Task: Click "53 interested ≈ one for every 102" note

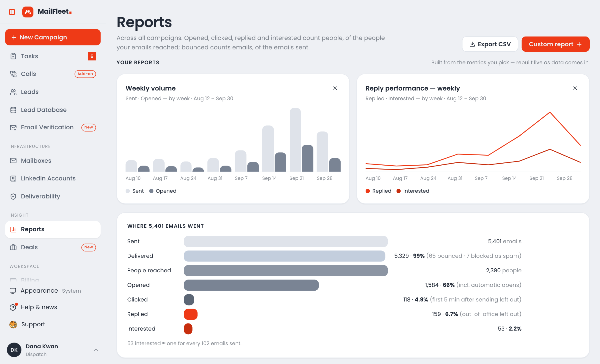Action: 184,343
